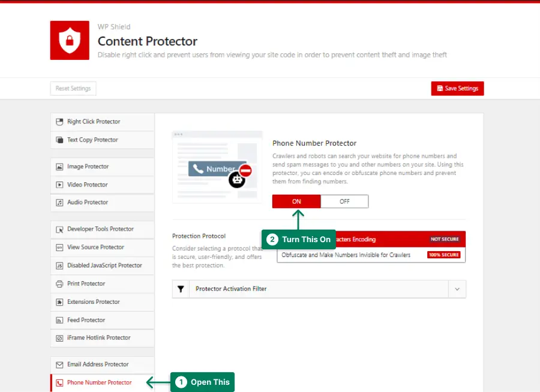Click the 100% SECURE badge
540x392 pixels.
pos(444,255)
